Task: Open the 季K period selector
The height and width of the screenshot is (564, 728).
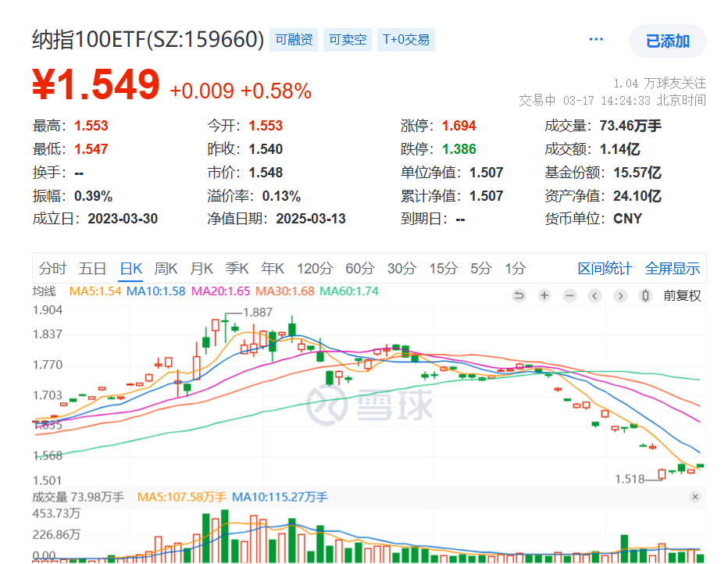Action: click(237, 268)
